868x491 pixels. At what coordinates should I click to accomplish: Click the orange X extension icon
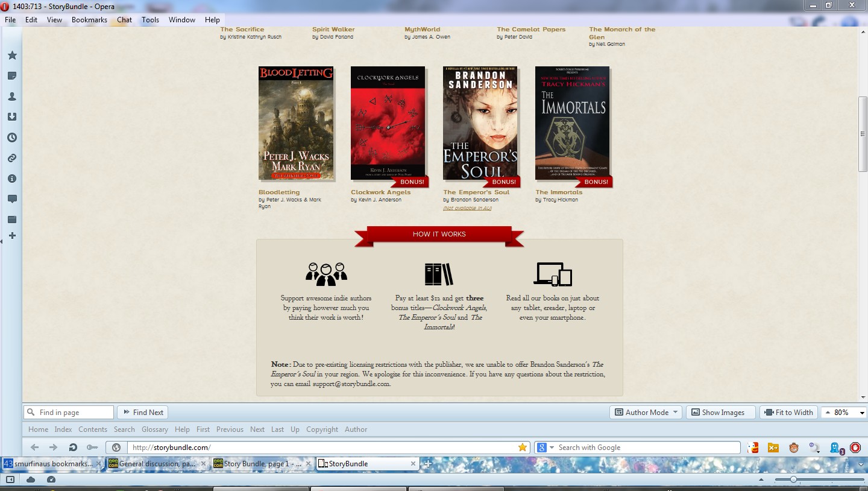773,448
